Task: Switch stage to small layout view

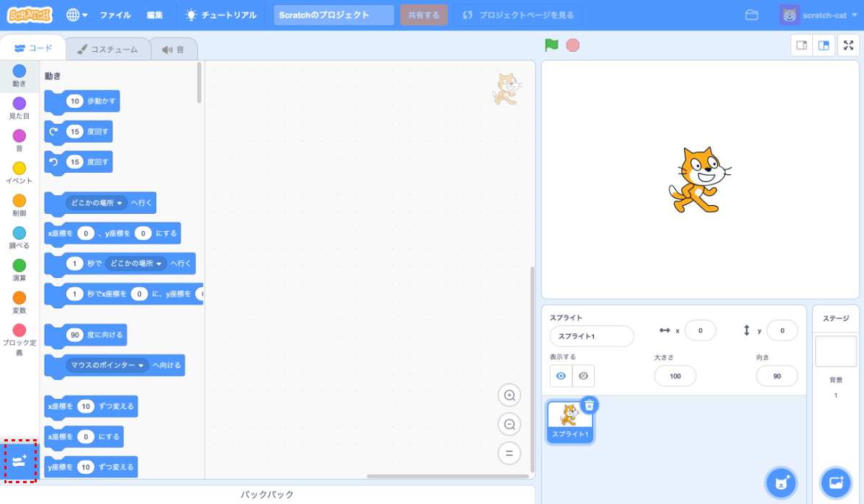Action: [801, 44]
